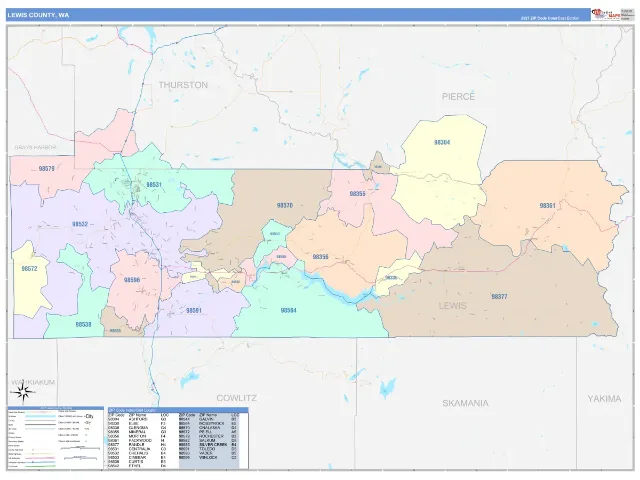Image resolution: width=640 pixels, height=480 pixels.
Task: Click the WAHKIAKUM county label
Action: coord(33,382)
